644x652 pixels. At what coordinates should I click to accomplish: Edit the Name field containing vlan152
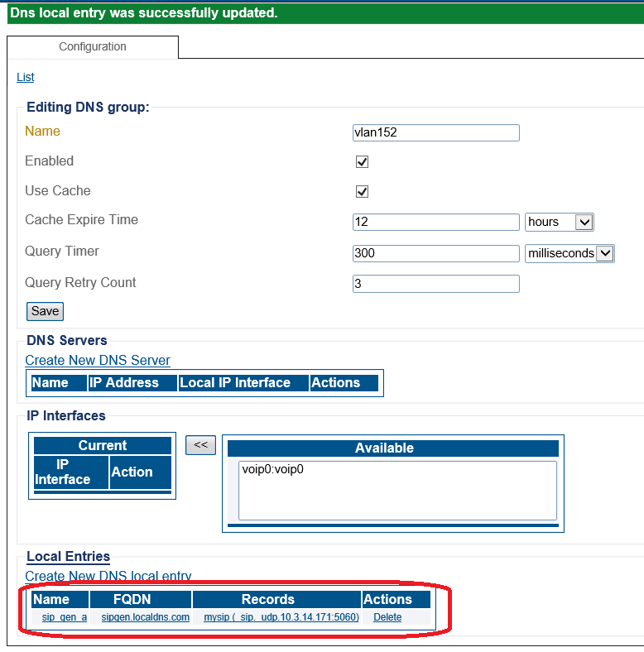point(435,132)
